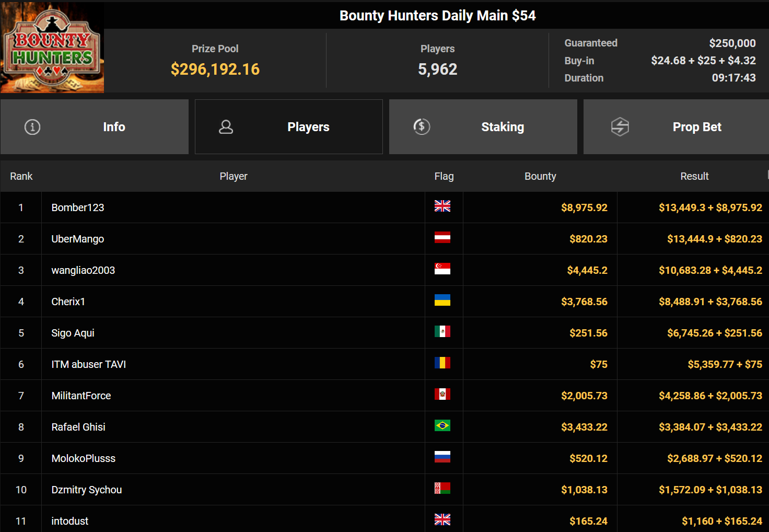This screenshot has width=769, height=532.
Task: Click MolokoPlusss bounty amount $520.12
Action: (x=588, y=458)
